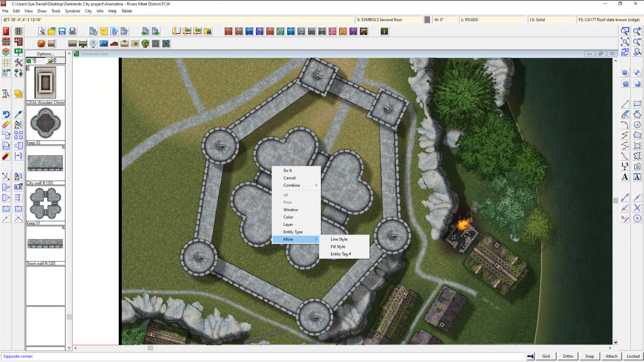Zoom in with the plus magnifier

tap(637, 31)
